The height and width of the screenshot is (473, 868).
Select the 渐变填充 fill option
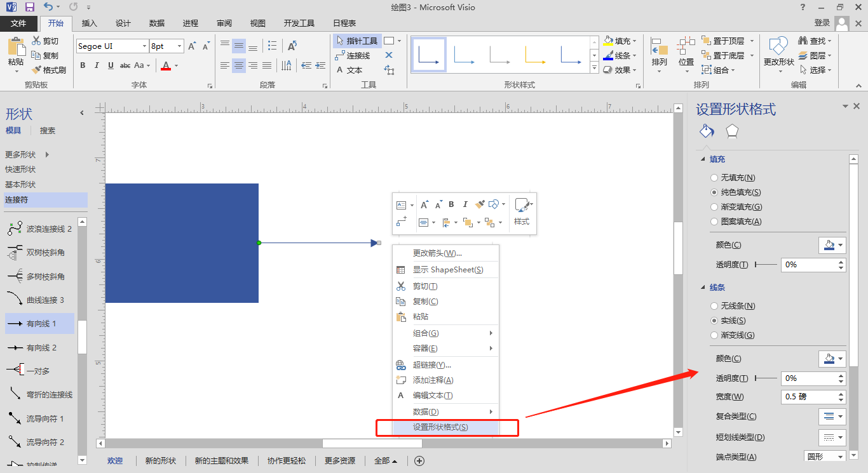click(714, 206)
